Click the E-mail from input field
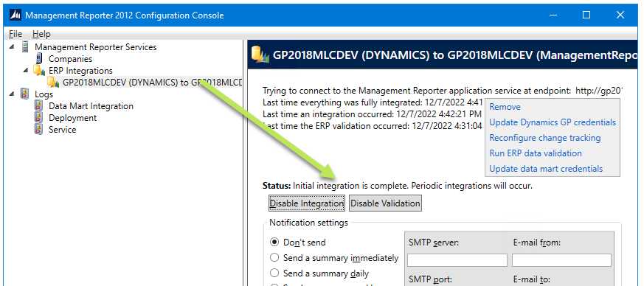 click(x=561, y=259)
